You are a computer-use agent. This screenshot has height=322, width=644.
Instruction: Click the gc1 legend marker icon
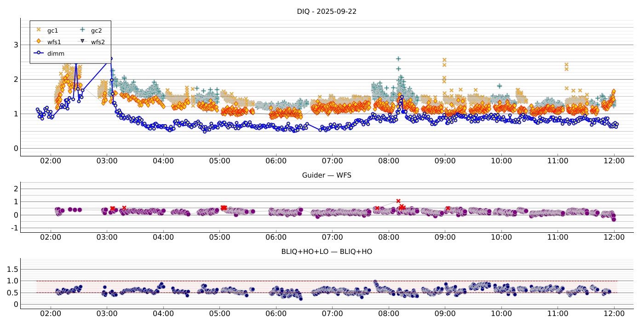tap(39, 30)
